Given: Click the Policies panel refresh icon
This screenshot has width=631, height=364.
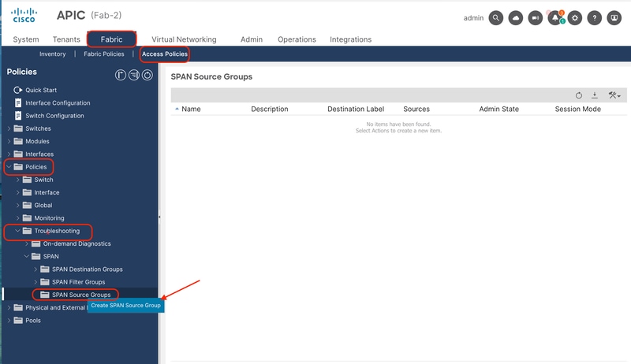Looking at the screenshot, I should click(147, 75).
